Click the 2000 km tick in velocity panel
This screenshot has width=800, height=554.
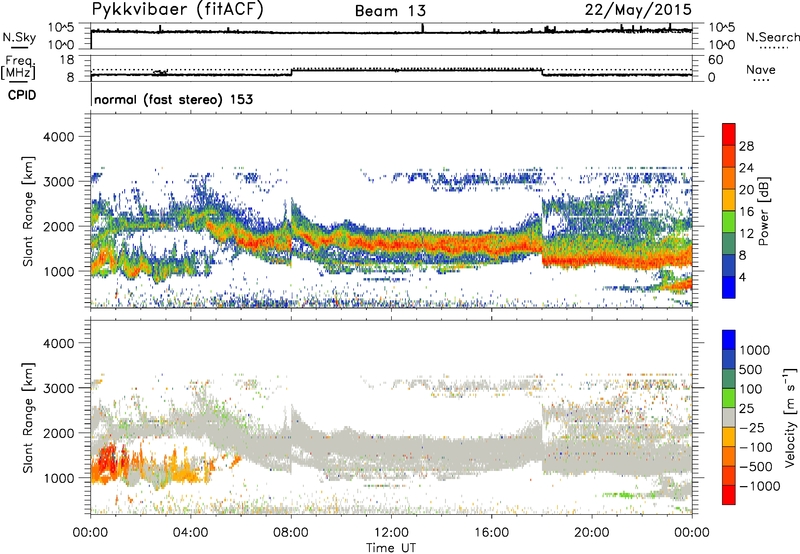[x=58, y=433]
